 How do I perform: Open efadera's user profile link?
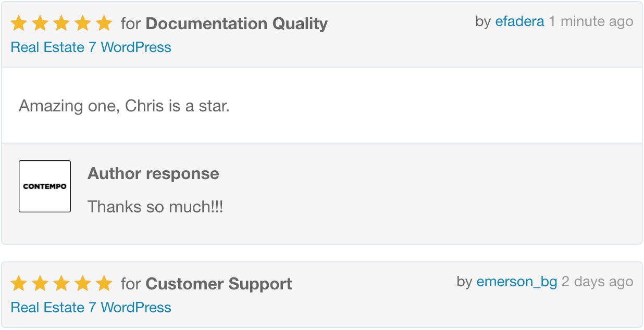click(519, 21)
